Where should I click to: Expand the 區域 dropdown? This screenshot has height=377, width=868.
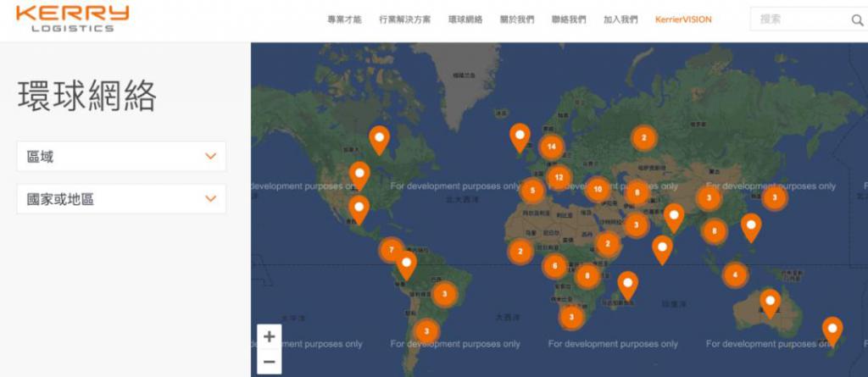[121, 157]
